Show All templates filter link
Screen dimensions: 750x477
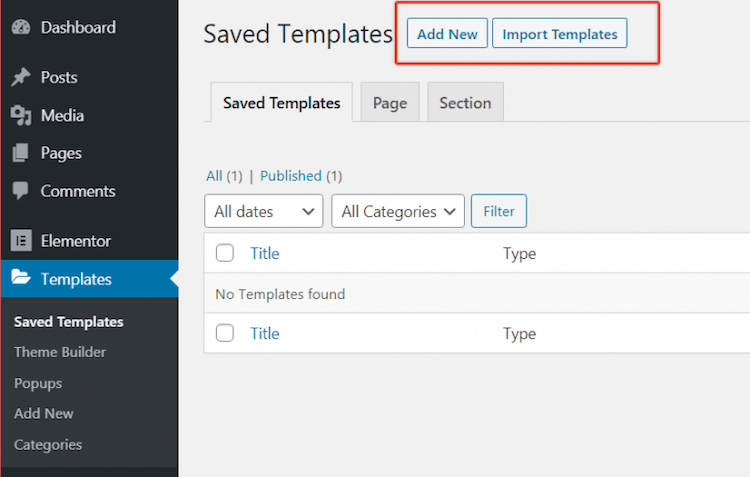tap(214, 176)
